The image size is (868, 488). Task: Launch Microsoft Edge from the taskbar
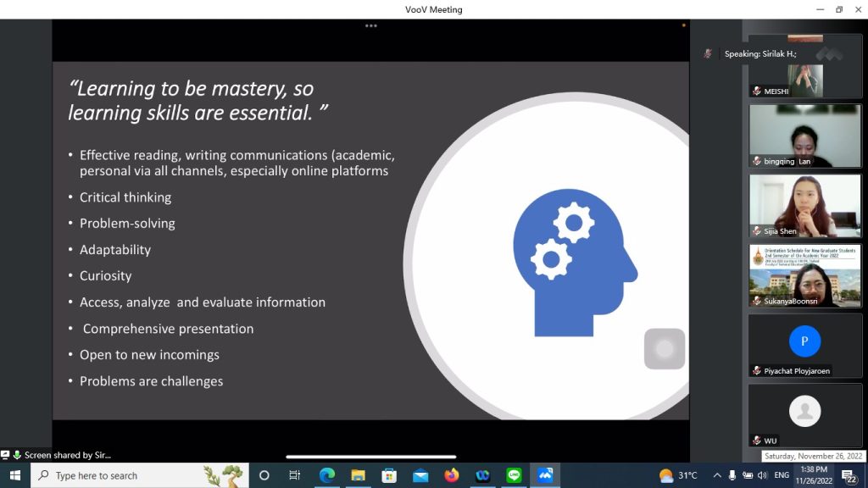(x=327, y=475)
